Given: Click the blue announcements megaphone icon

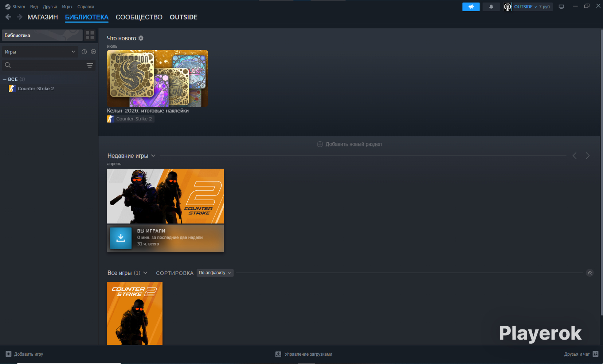Looking at the screenshot, I should tap(471, 7).
